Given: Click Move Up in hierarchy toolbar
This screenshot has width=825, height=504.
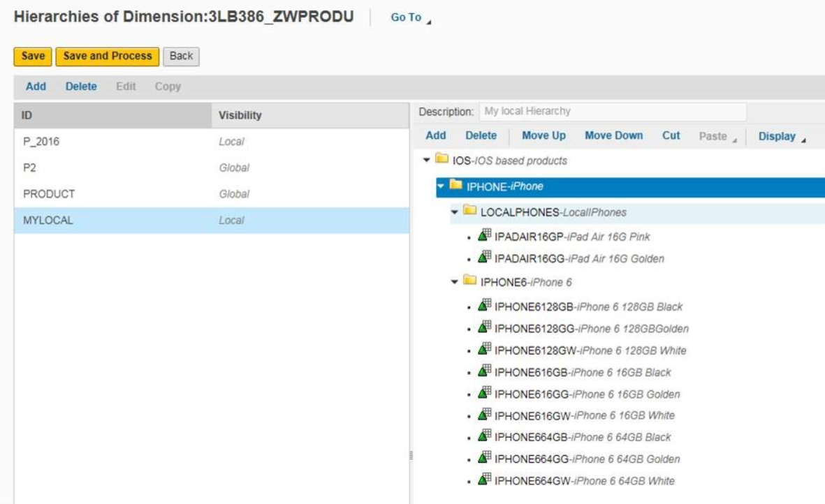Looking at the screenshot, I should [543, 136].
